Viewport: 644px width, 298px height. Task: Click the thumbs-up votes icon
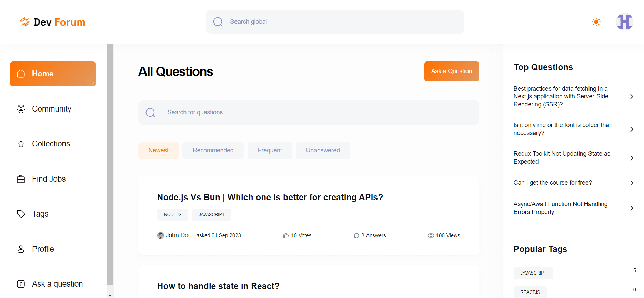pyautogui.click(x=286, y=235)
